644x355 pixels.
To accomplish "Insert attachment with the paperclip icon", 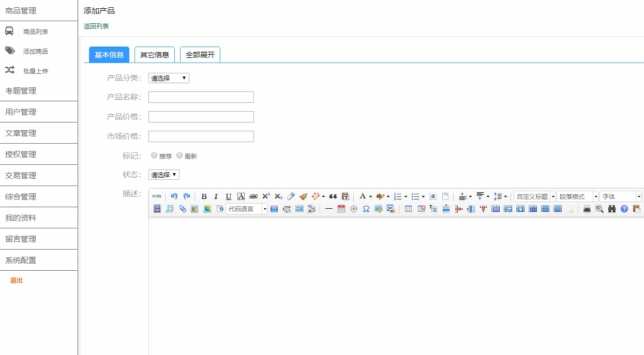I will click(182, 209).
